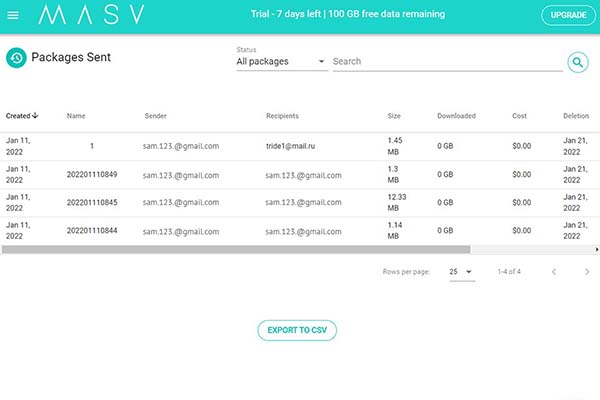Click EXPORT TO CSV button
The height and width of the screenshot is (400, 600).
pyautogui.click(x=297, y=330)
